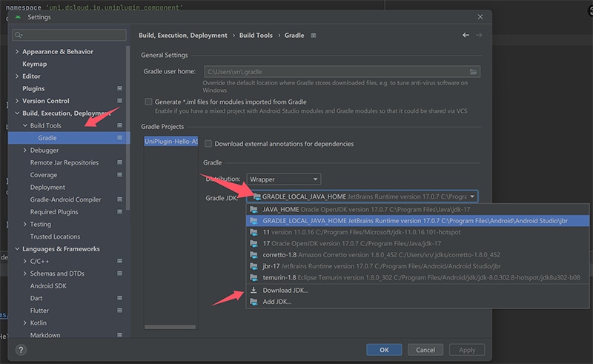This screenshot has height=364, width=593.
Task: Choose corretto-1.8 Amazon Corretto option
Action: (417, 254)
